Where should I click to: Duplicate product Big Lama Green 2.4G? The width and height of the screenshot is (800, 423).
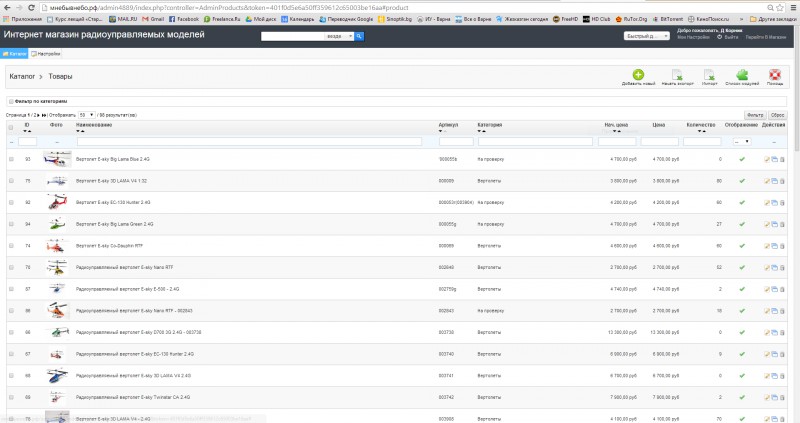pos(774,224)
